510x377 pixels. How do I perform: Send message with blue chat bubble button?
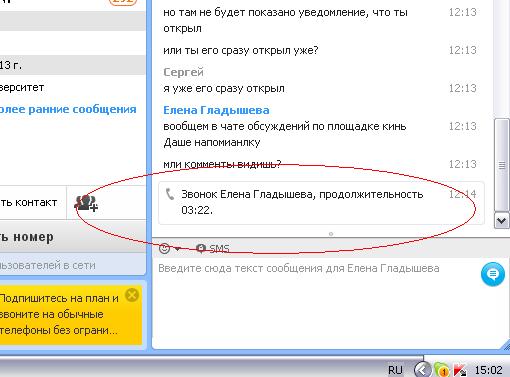[493, 274]
